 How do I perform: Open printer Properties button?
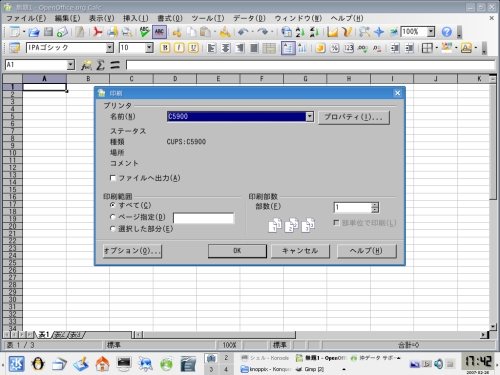tap(354, 117)
